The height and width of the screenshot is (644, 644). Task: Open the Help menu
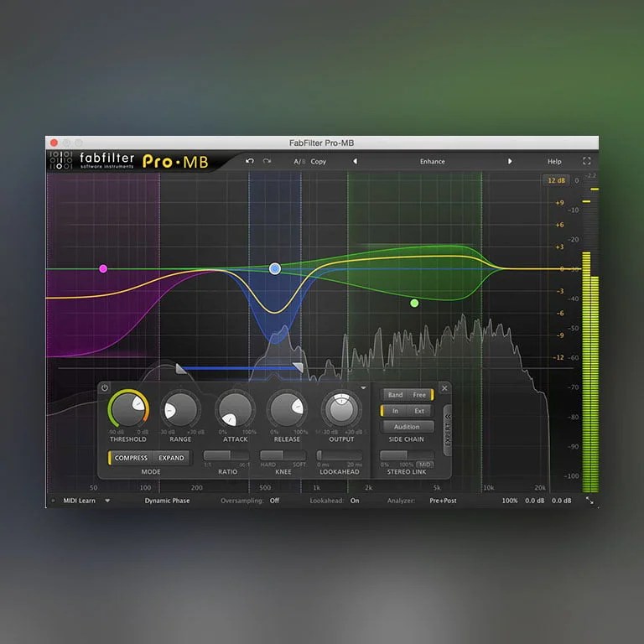pyautogui.click(x=554, y=161)
